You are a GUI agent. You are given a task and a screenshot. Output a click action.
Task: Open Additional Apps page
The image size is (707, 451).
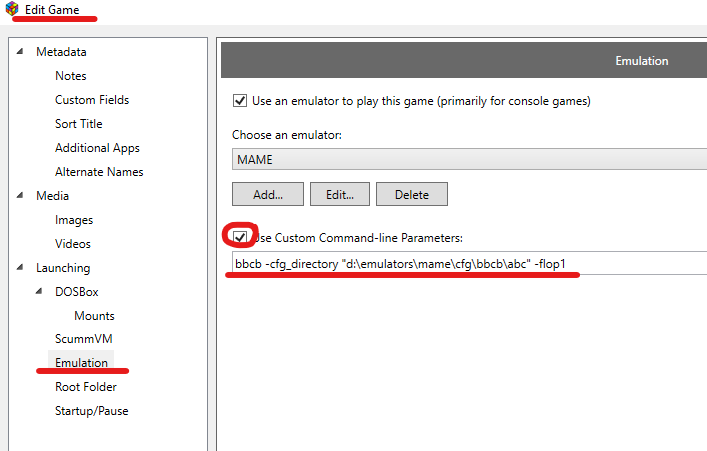pyautogui.click(x=97, y=148)
